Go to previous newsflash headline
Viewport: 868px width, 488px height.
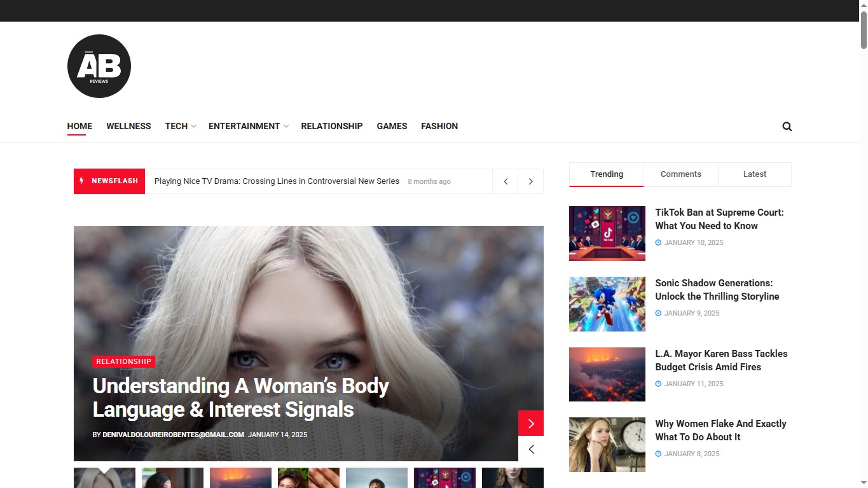tap(506, 181)
